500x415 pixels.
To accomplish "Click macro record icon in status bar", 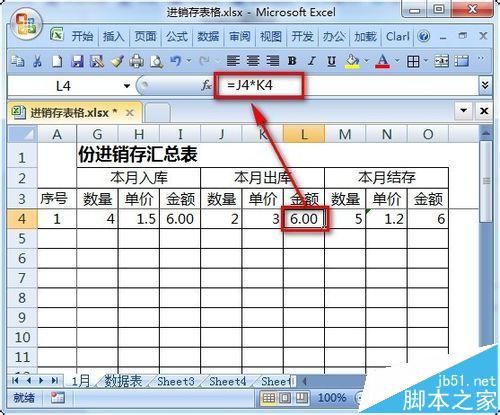I will click(x=57, y=398).
